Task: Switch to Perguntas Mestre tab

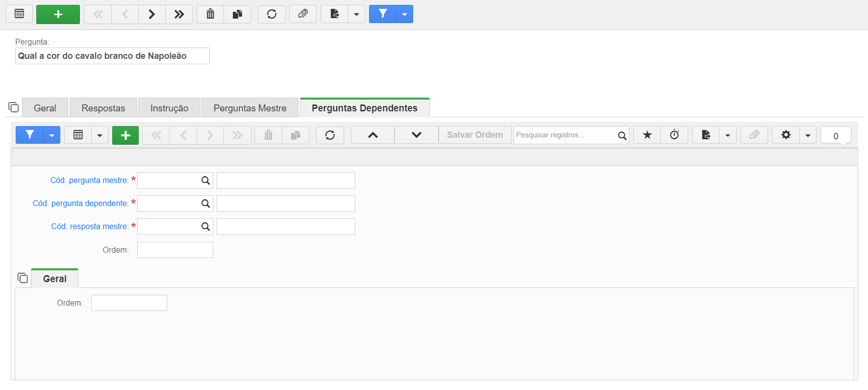Action: pyautogui.click(x=250, y=108)
